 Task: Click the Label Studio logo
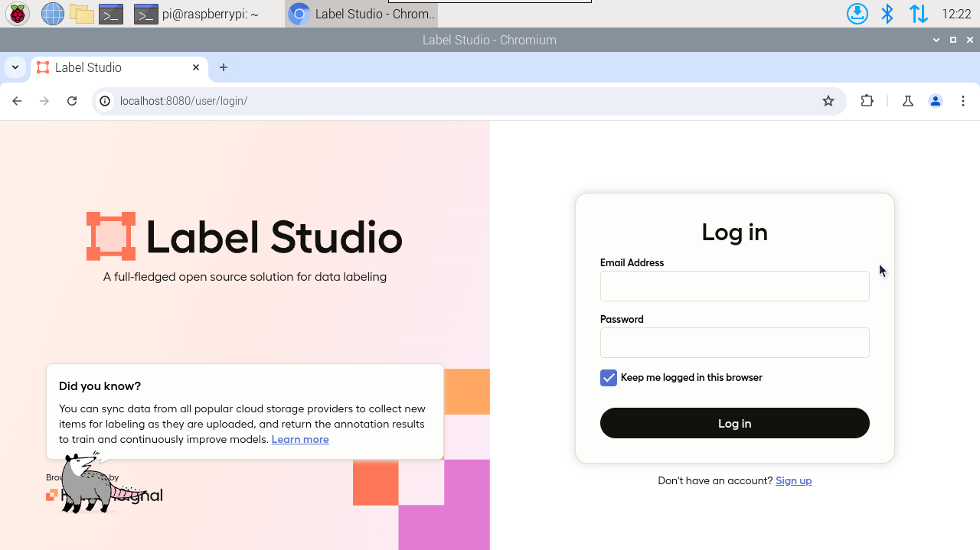[244, 236]
